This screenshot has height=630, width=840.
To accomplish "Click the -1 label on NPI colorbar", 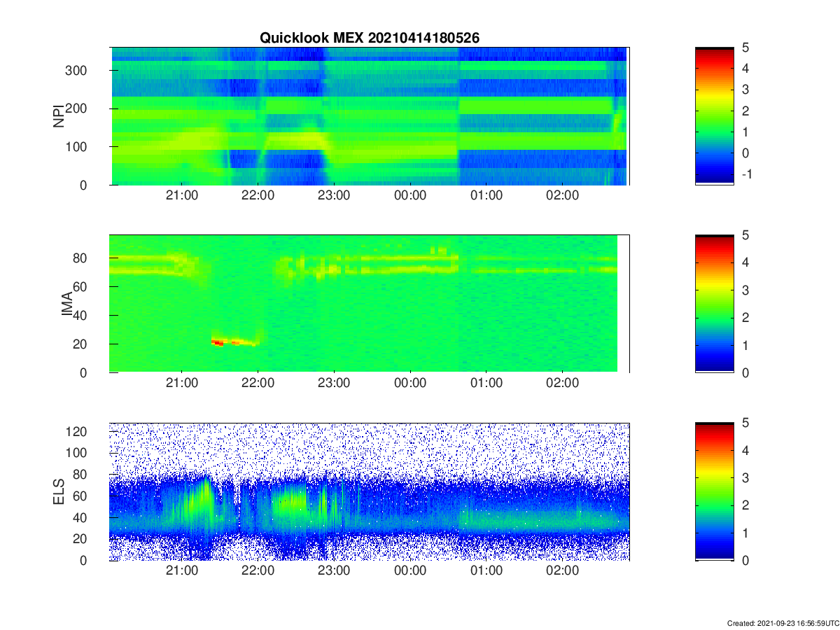I will click(x=747, y=174).
